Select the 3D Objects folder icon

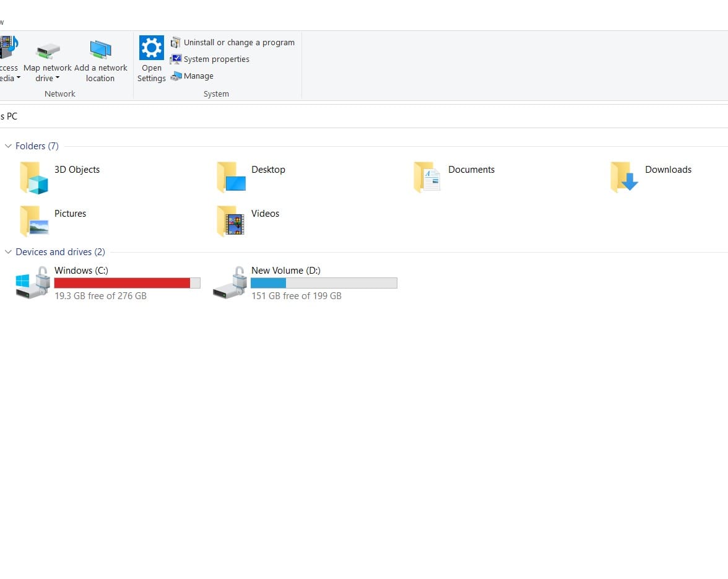pyautogui.click(x=34, y=178)
